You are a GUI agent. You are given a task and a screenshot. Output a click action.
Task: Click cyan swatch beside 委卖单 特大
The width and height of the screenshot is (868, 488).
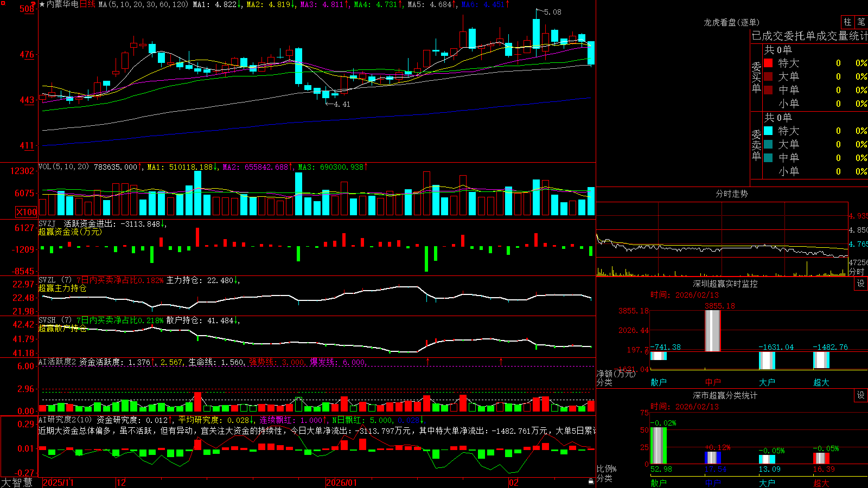click(x=768, y=131)
